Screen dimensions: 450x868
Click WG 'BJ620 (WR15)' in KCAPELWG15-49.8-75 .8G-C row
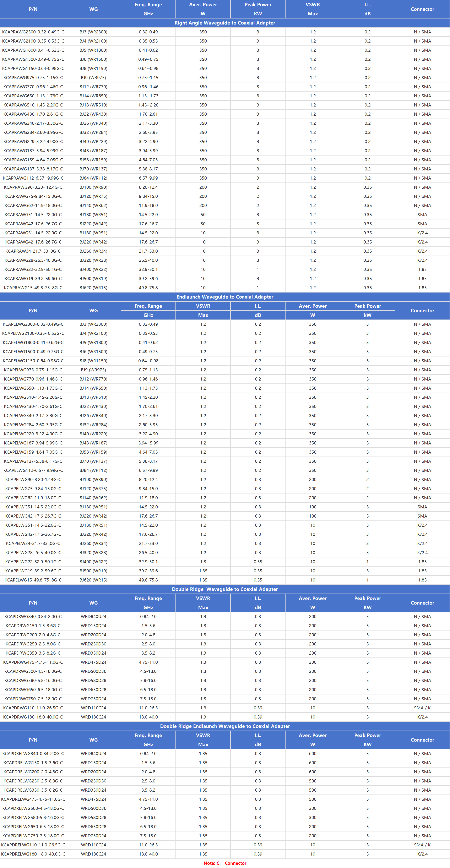tap(93, 580)
